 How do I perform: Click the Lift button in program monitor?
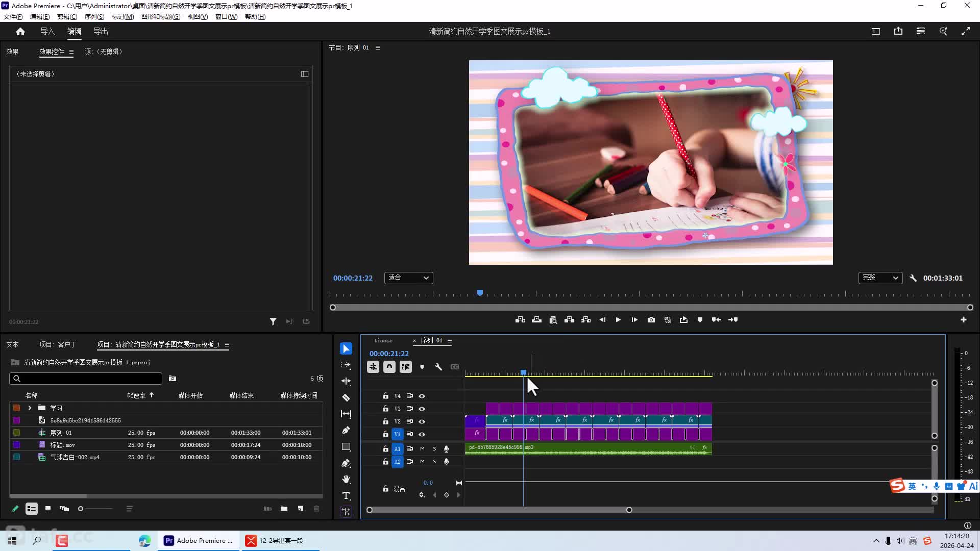pos(570,320)
